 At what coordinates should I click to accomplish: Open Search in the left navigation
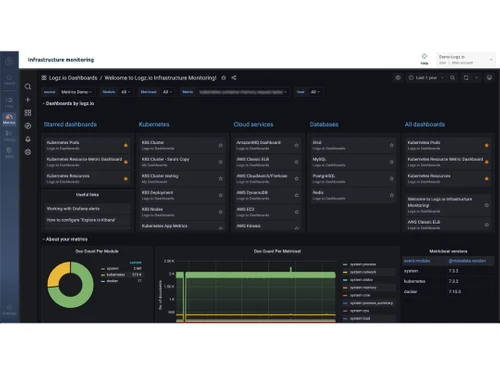click(x=9, y=80)
